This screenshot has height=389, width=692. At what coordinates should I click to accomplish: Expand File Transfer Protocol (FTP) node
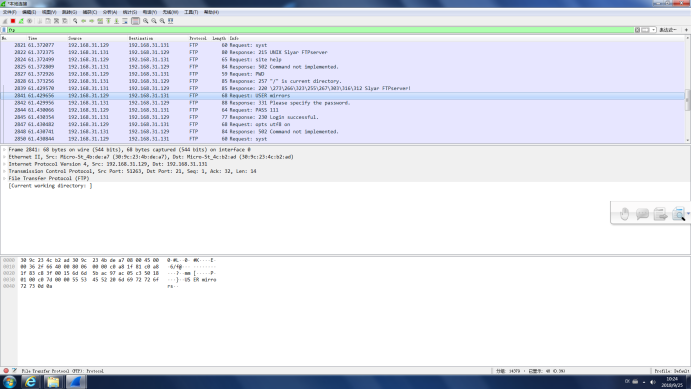pos(4,178)
